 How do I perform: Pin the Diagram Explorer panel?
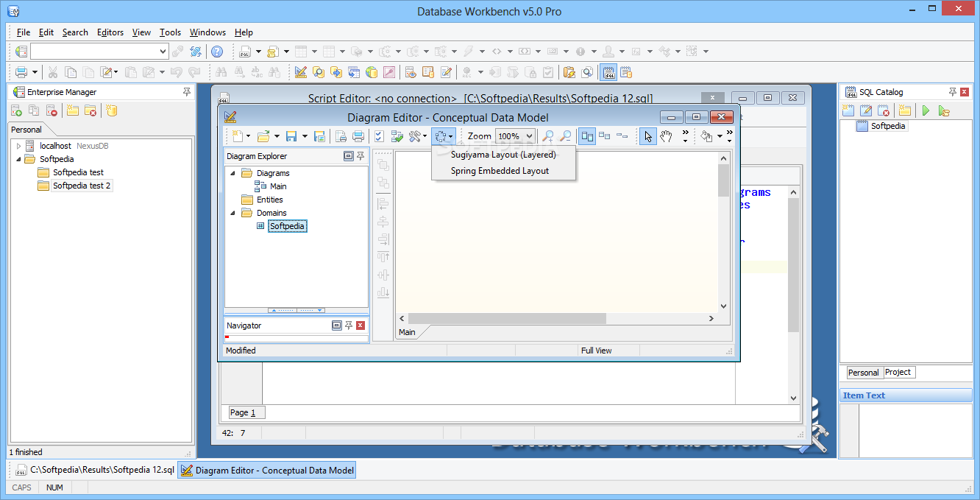point(361,156)
